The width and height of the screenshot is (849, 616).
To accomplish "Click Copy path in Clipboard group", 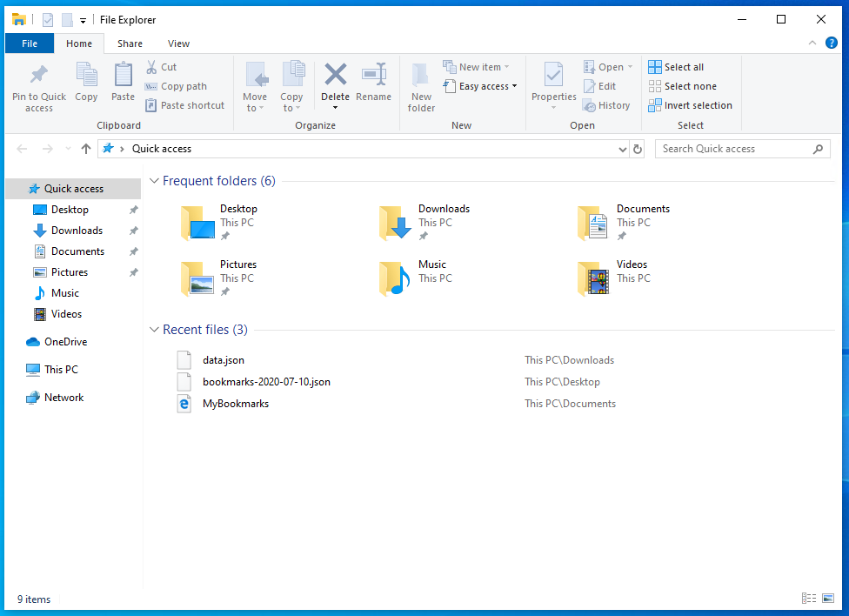I will tap(176, 86).
